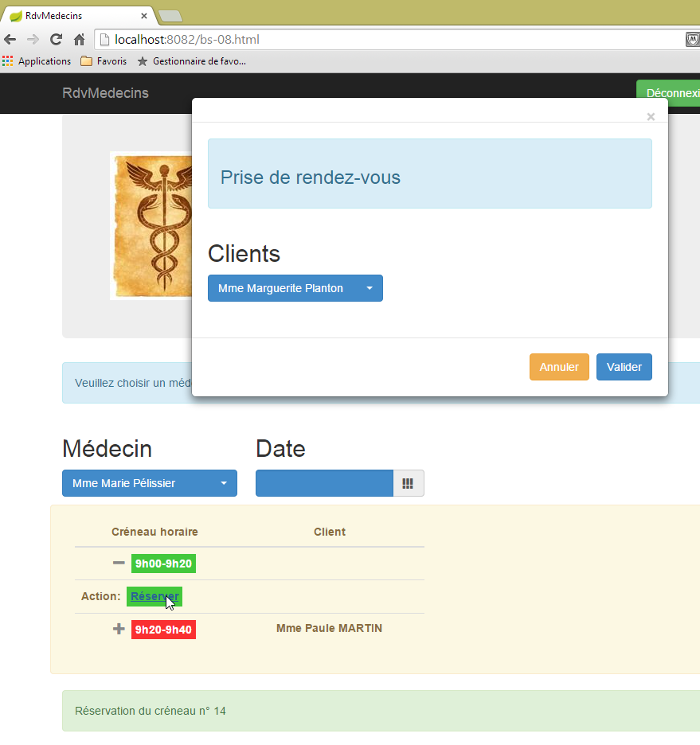Click the browser forward arrow
The image size is (700, 745).
[x=33, y=40]
